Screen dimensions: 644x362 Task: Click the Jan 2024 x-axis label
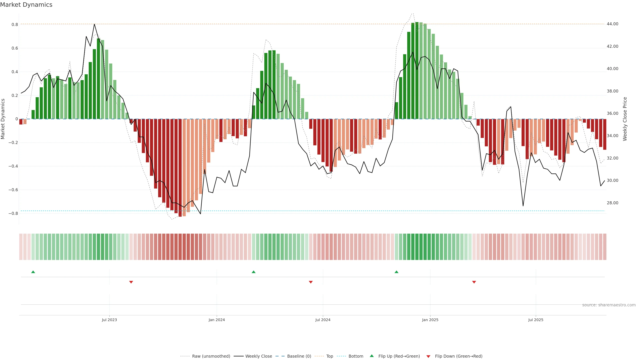[217, 320]
